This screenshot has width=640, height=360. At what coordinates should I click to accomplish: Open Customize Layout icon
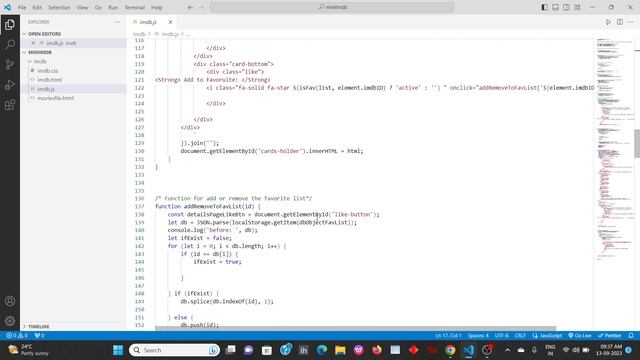point(578,7)
